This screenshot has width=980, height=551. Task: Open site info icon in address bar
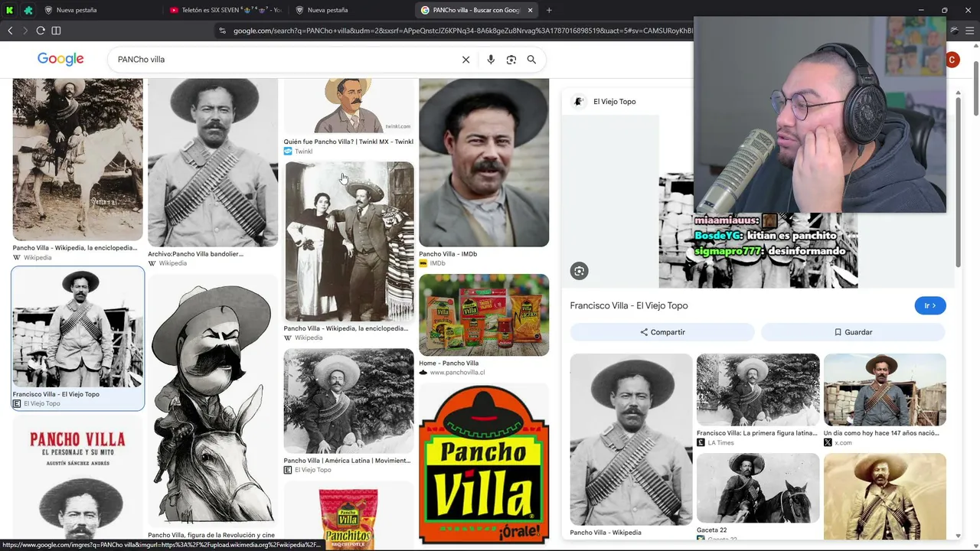(222, 31)
